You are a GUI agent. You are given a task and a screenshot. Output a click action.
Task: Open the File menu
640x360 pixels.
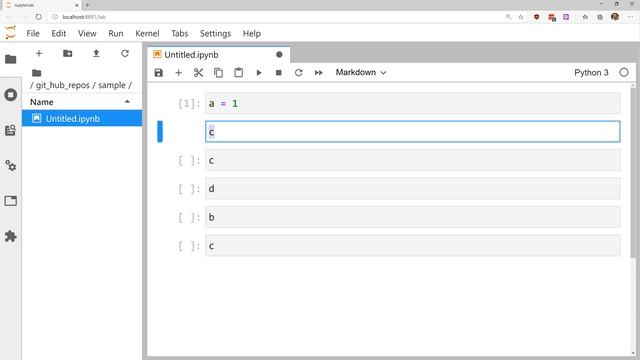(33, 33)
